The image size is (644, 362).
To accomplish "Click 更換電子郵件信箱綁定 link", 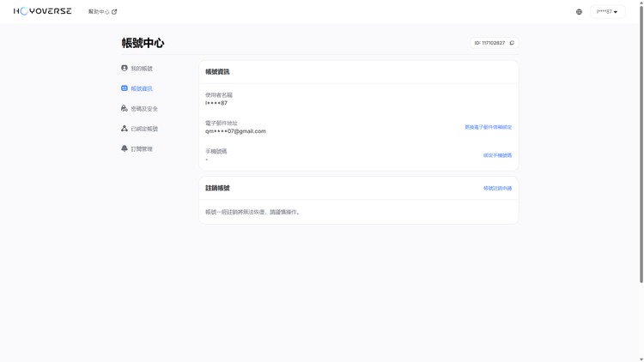I will [x=488, y=127].
